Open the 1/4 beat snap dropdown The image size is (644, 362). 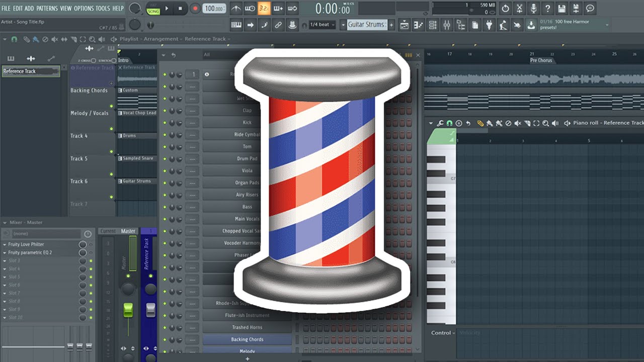(322, 25)
